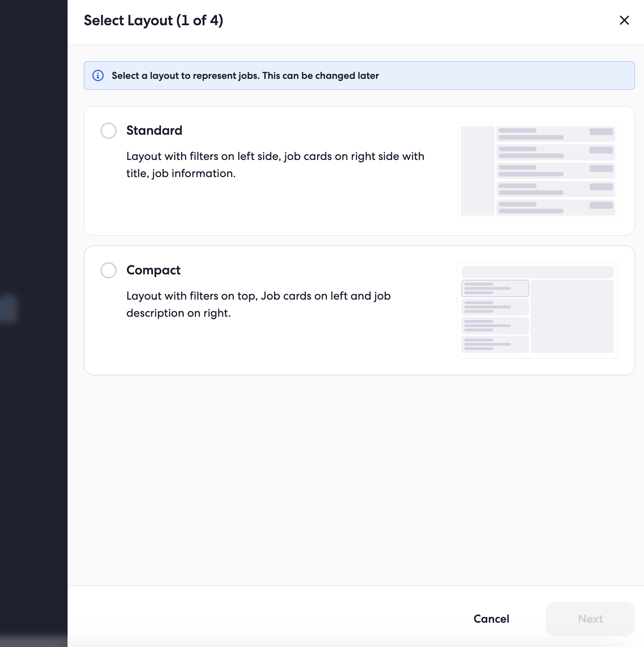Click the filter sidebar in Standard preview

tap(478, 171)
